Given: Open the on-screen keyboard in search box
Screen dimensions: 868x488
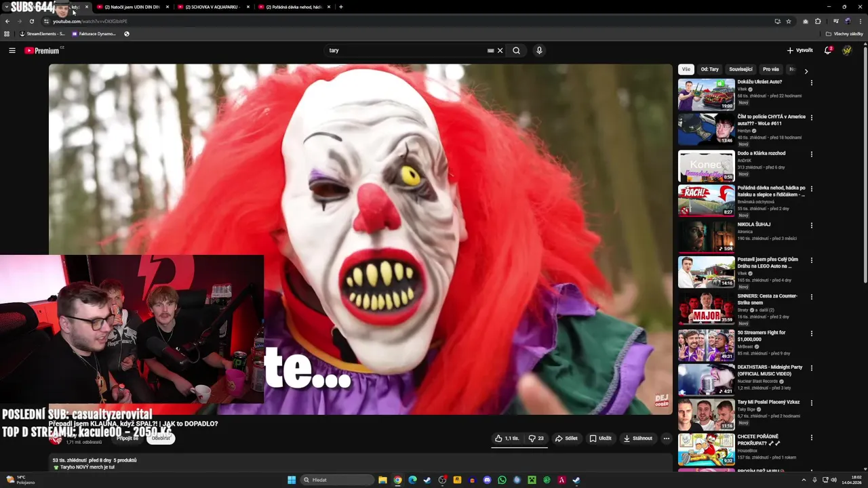Looking at the screenshot, I should pyautogui.click(x=490, y=50).
